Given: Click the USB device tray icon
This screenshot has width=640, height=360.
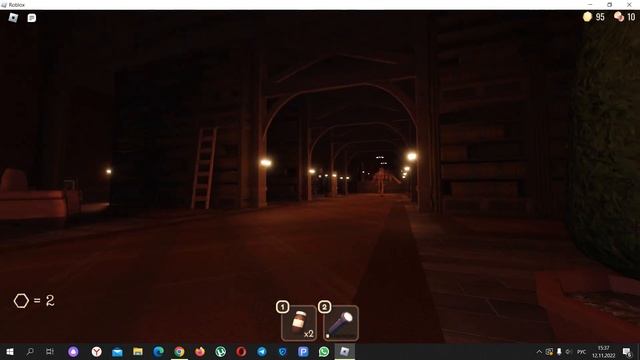Looking at the screenshot, I should (559, 351).
